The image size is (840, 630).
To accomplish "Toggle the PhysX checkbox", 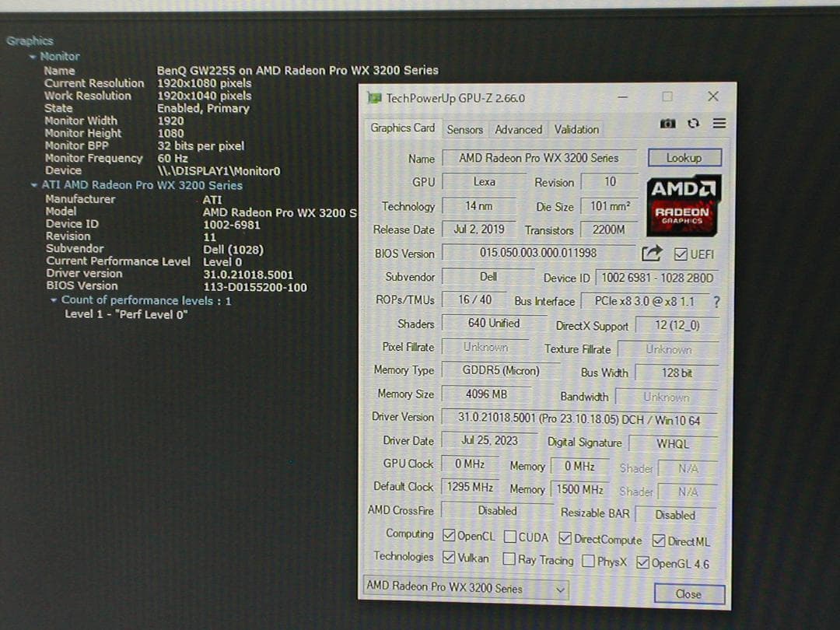I will click(x=588, y=561).
